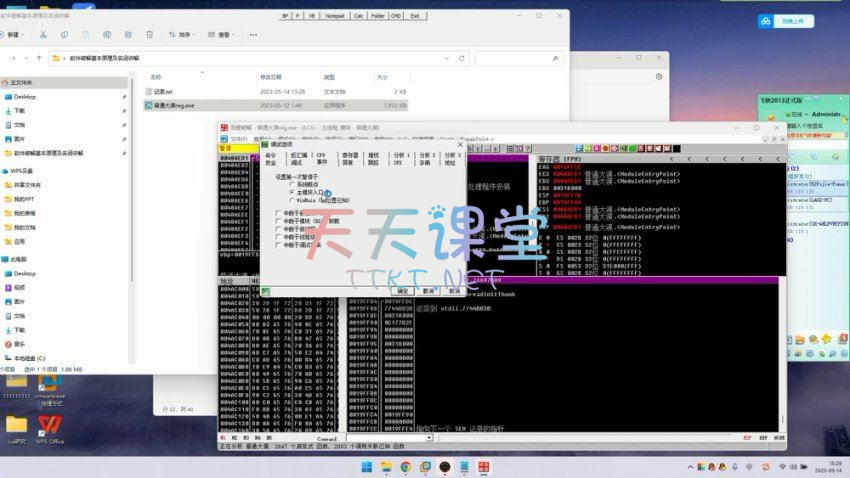Screen dimensions: 850x478
Task: Select the 主模块入口 radio option
Action: (292, 192)
